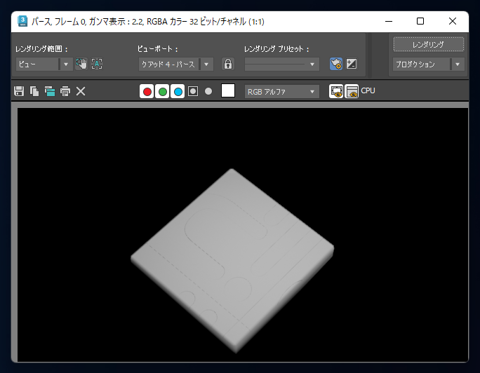Clear the rendered frame with X
Screen dimensions: 480x373
pos(81,91)
